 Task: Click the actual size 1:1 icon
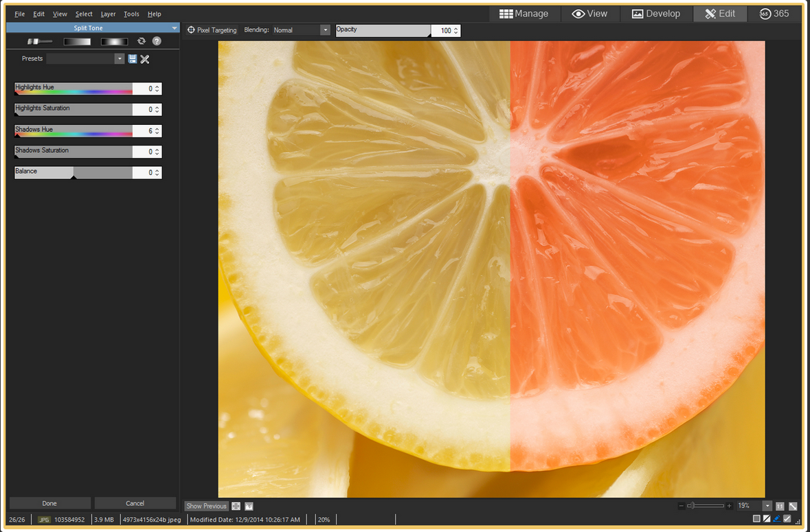780,506
